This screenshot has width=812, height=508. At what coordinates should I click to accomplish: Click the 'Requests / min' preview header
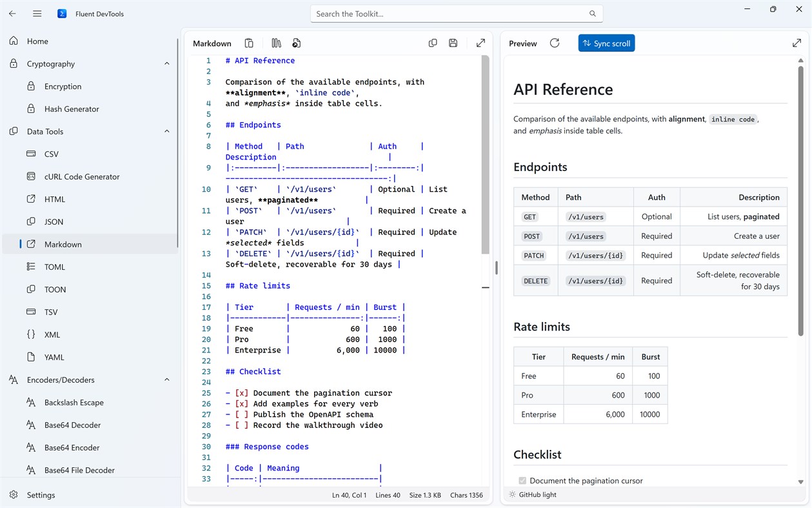598,357
